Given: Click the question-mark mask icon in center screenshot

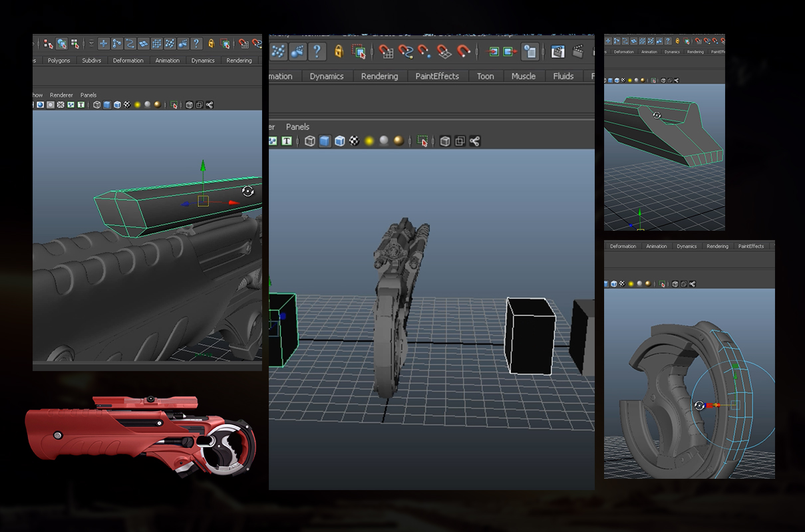Looking at the screenshot, I should (317, 51).
